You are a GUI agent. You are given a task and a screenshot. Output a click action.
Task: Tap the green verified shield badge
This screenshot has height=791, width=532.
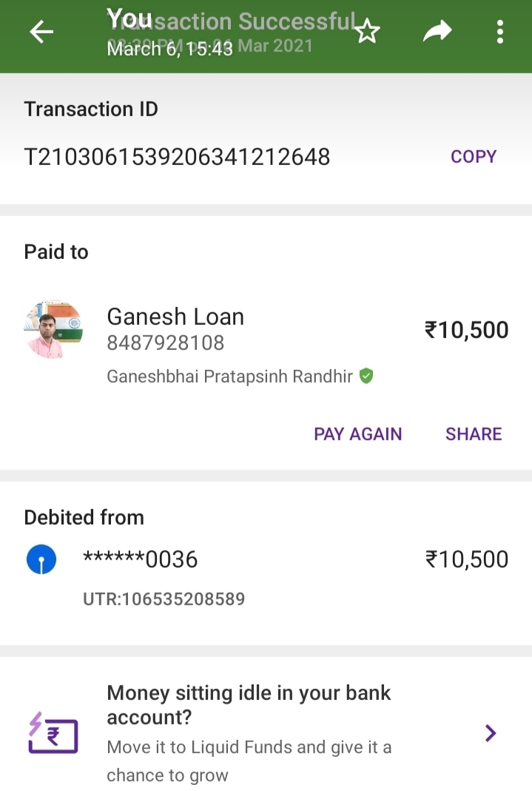(366, 377)
